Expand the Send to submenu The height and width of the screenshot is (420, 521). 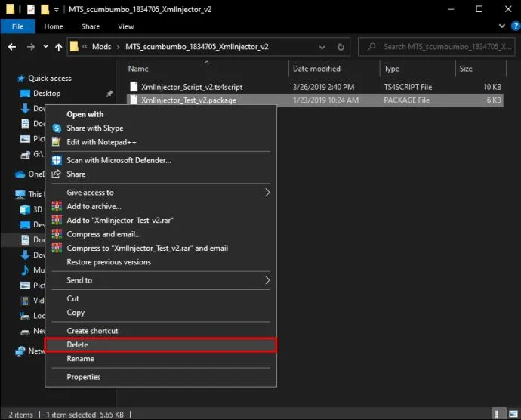point(161,280)
